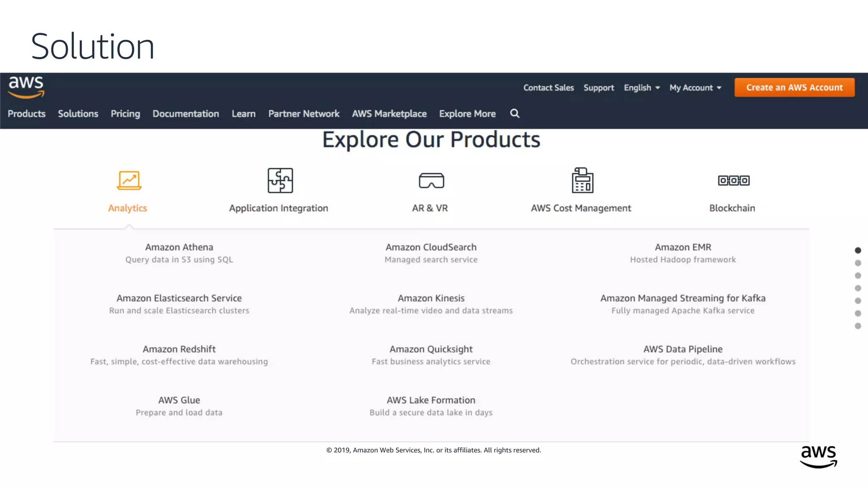Screen dimensions: 868x488
Task: Click 'Explore Our Products' heading
Action: pos(431,139)
